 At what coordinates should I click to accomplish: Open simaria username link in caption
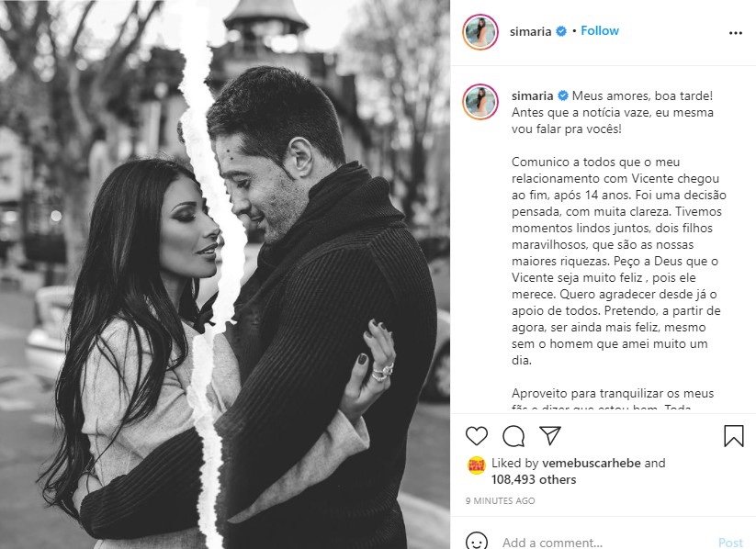[x=532, y=95]
